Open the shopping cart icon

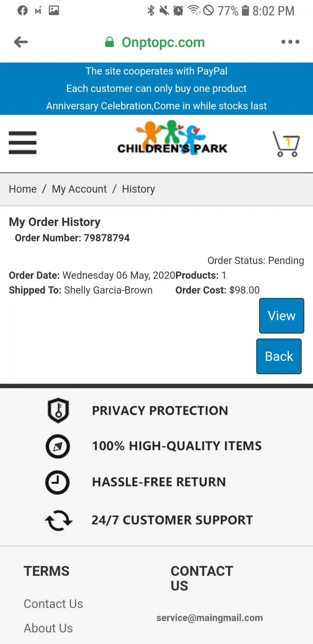point(286,143)
